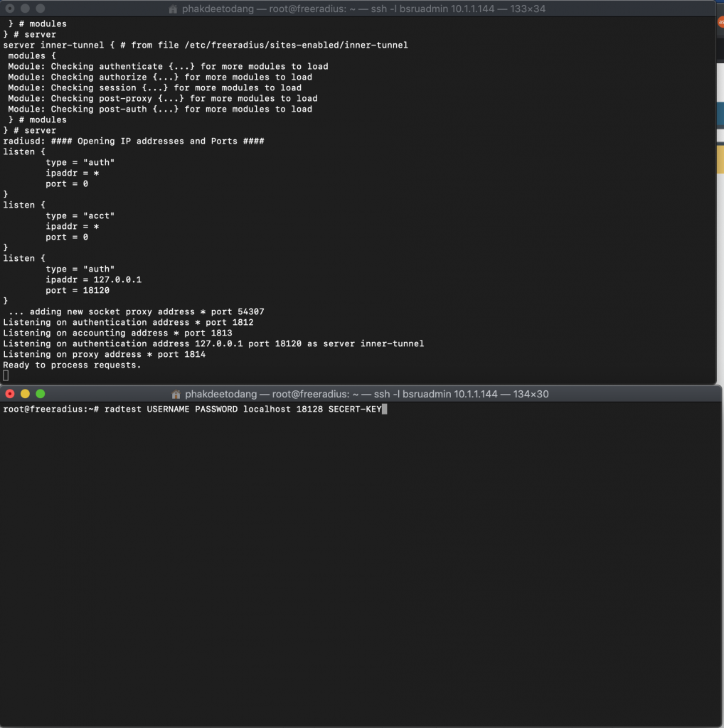
Task: Click the radtest command line in bottom terminal
Action: [x=195, y=409]
